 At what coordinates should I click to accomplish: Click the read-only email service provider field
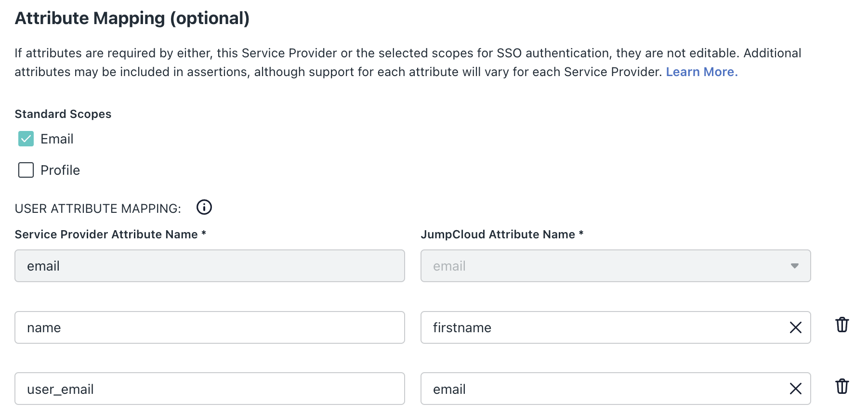210,266
